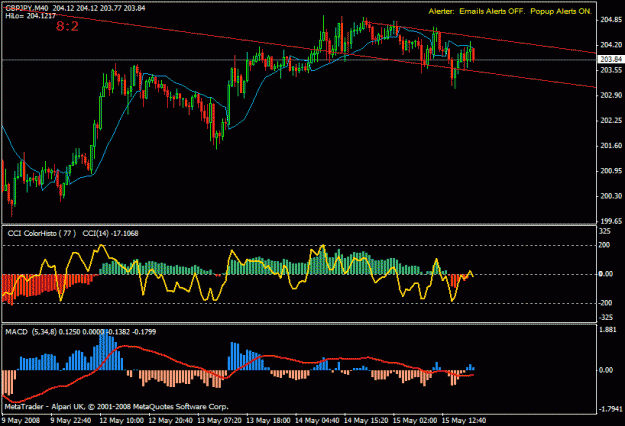The height and width of the screenshot is (426, 625).
Task: Select the 199.65 price axis label
Action: point(611,221)
